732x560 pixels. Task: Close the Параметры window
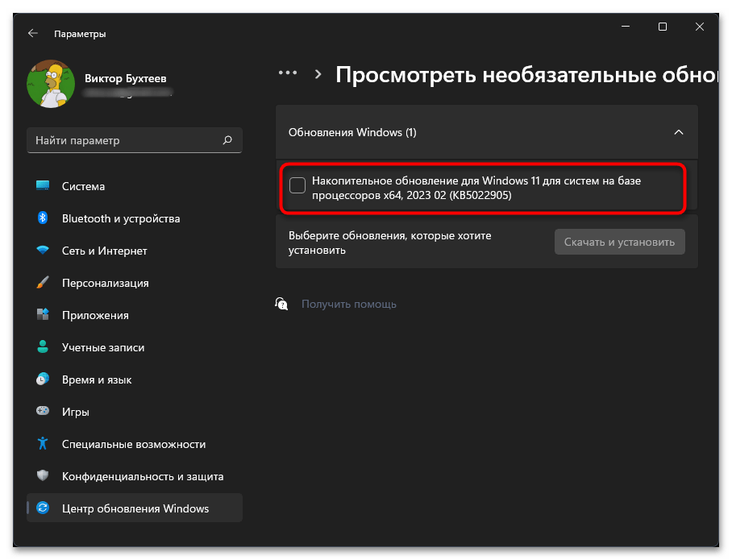tap(699, 27)
